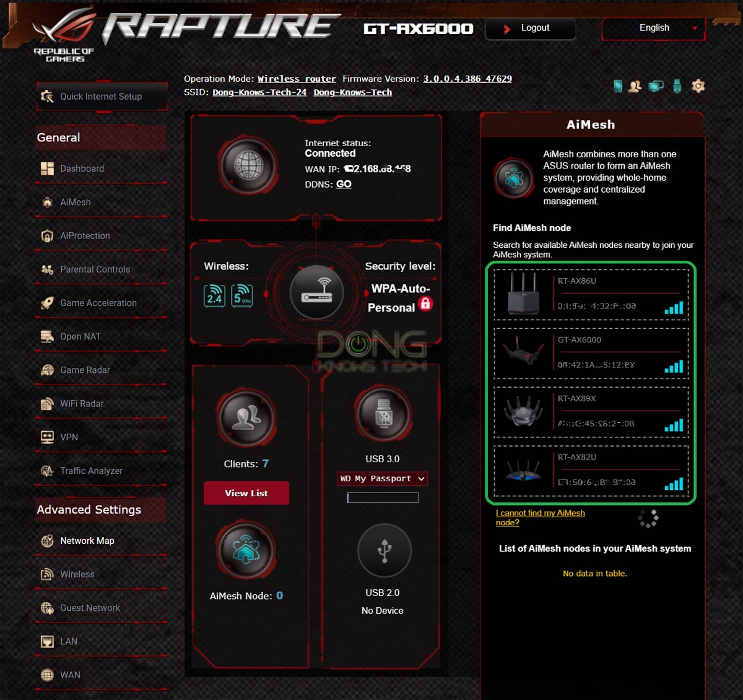The height and width of the screenshot is (700, 743).
Task: Click the input field under WD My Passport
Action: point(382,497)
